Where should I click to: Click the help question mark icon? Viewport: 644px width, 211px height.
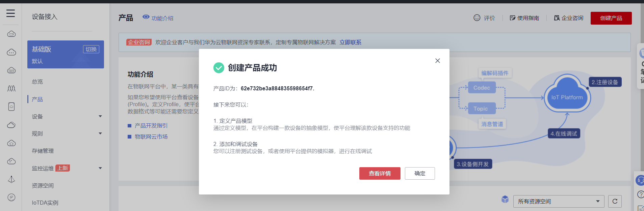coord(640,194)
